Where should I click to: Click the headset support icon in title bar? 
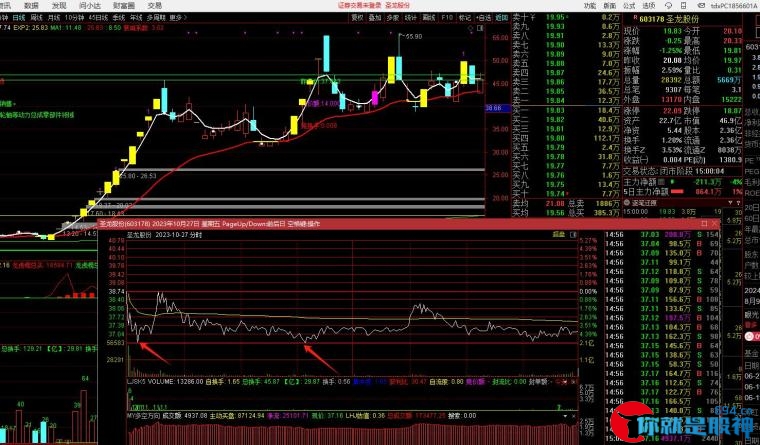point(668,6)
